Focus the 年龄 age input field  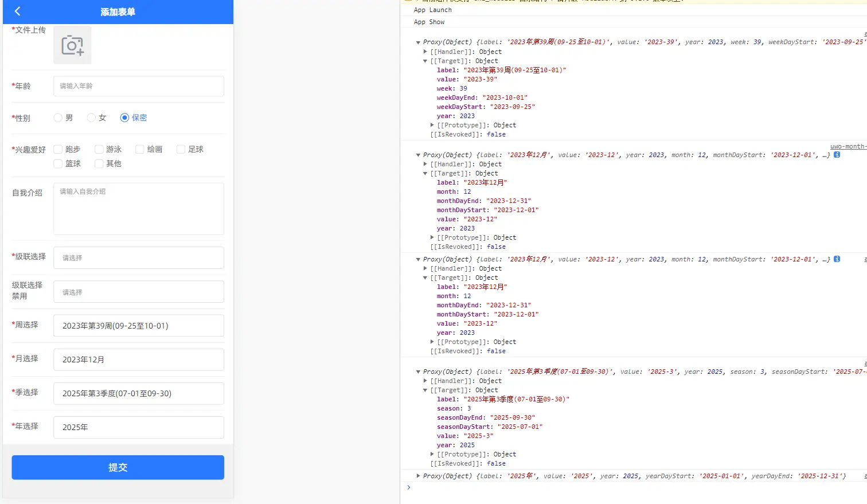(139, 86)
